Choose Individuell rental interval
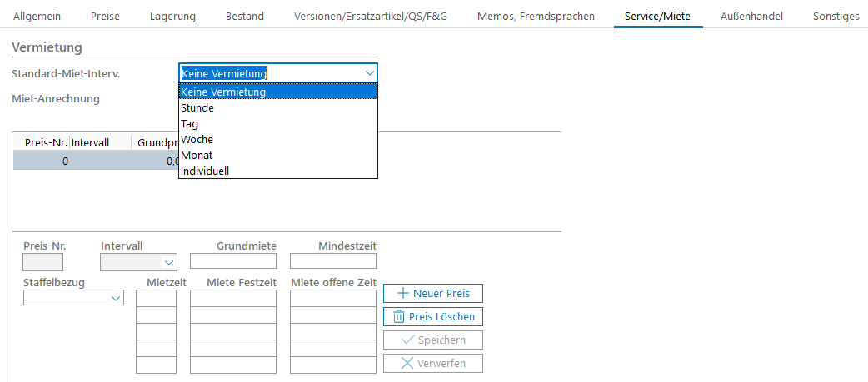Image resolution: width=868 pixels, height=382 pixels. coord(205,171)
